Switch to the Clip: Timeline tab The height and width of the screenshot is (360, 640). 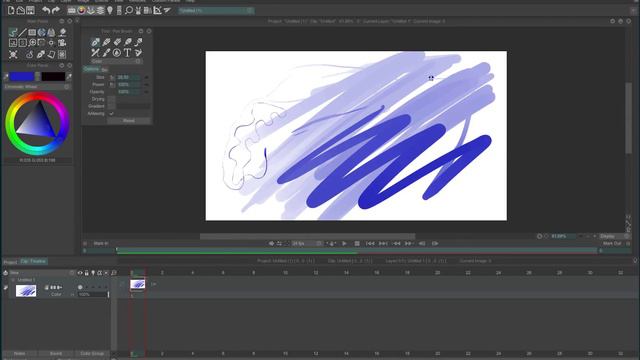pyautogui.click(x=33, y=261)
